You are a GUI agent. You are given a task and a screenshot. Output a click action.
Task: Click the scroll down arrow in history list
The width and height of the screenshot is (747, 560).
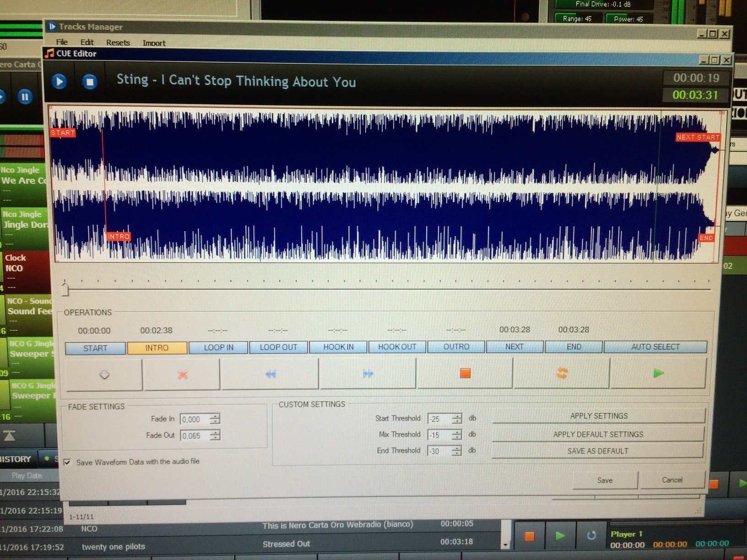coord(505,545)
